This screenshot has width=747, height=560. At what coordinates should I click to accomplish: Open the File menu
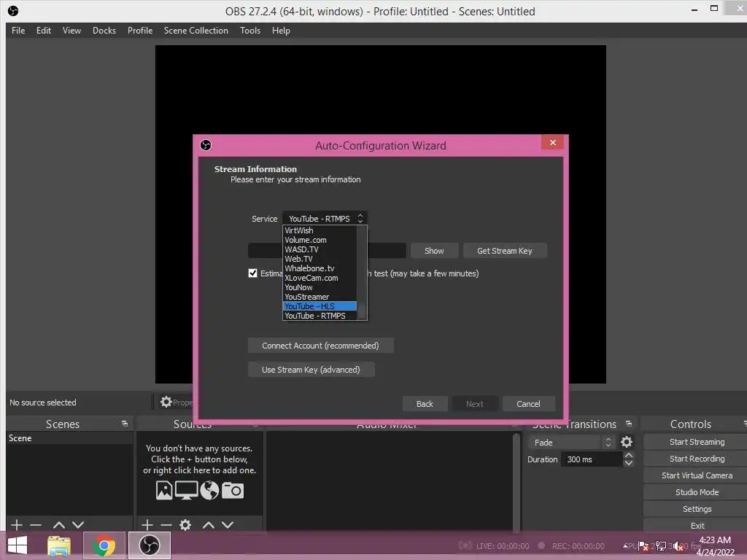tap(18, 31)
